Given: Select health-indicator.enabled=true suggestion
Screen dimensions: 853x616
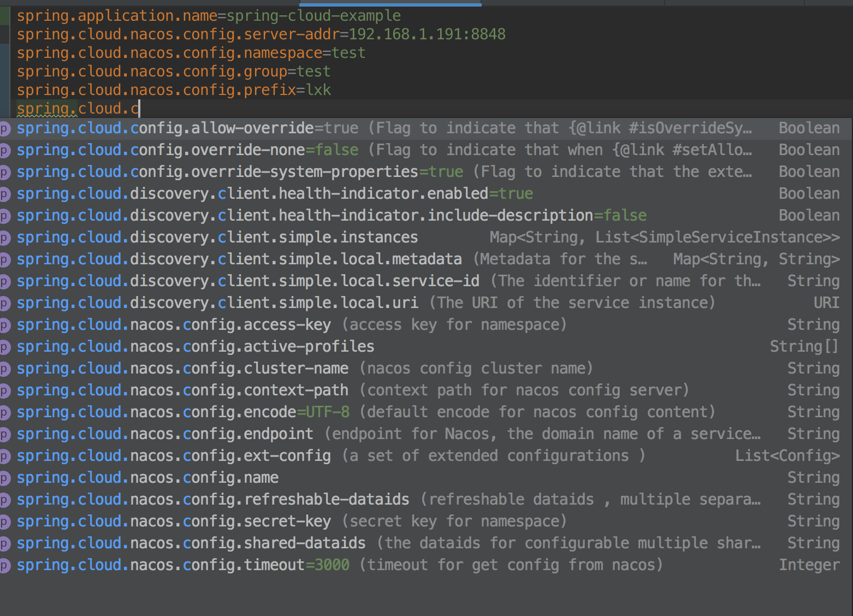Looking at the screenshot, I should point(426,194).
